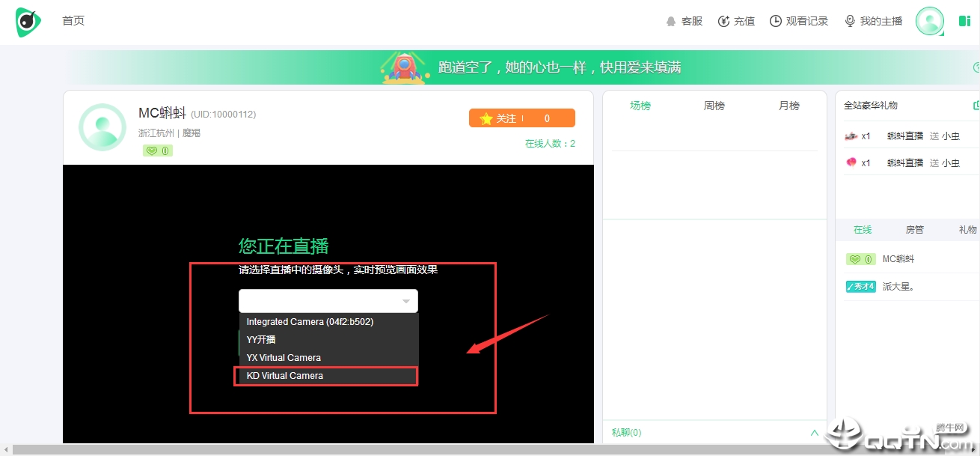Switch to 在线 online users tab
The width and height of the screenshot is (980, 456).
click(863, 230)
